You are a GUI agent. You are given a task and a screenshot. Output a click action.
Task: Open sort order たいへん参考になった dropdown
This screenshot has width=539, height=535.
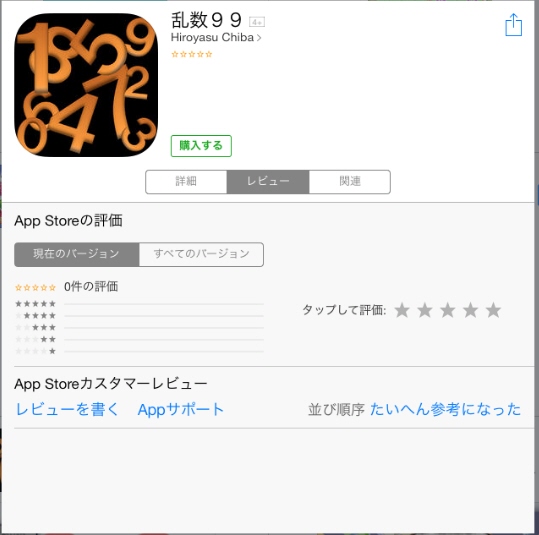pyautogui.click(x=446, y=410)
